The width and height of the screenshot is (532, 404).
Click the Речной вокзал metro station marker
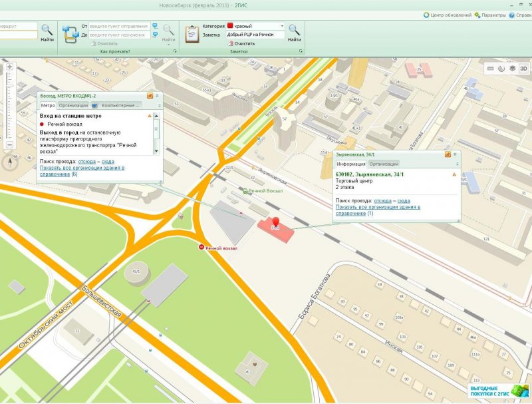[201, 247]
